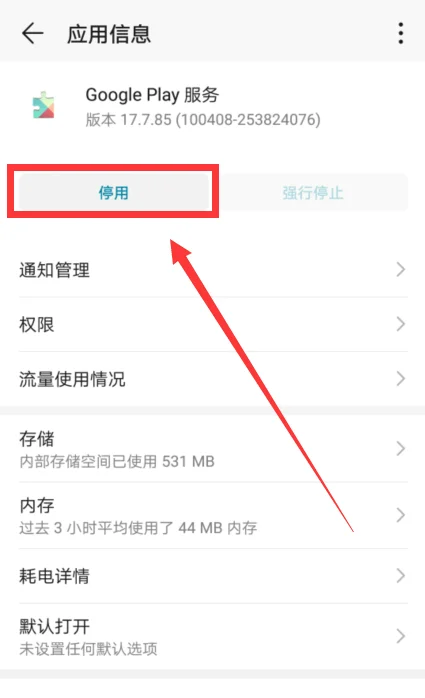Open the three-dot overflow menu
Viewport: 425px width, 698px height.
point(401,33)
